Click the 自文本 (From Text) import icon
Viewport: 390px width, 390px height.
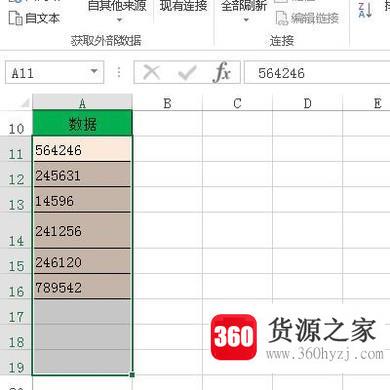pyautogui.click(x=15, y=18)
